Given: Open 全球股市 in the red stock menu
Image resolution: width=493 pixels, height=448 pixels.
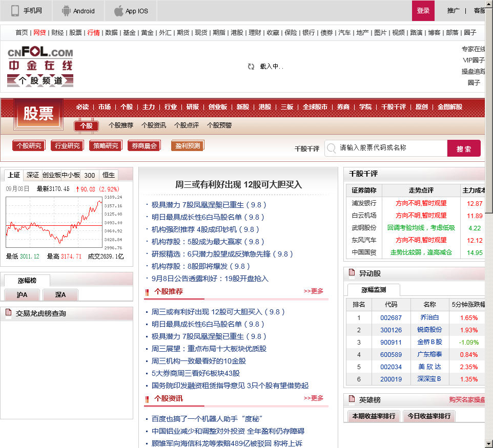Looking at the screenshot, I should pyautogui.click(x=315, y=107).
